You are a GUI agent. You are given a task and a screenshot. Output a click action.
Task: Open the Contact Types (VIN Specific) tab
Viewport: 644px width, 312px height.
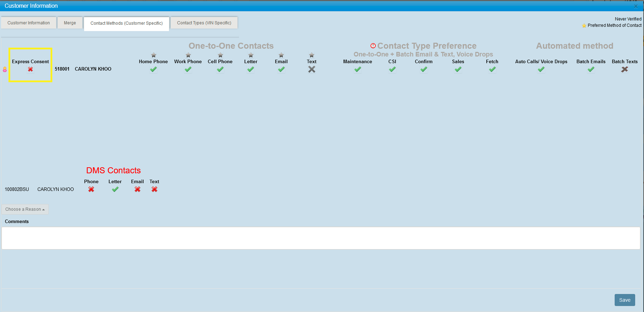(204, 23)
